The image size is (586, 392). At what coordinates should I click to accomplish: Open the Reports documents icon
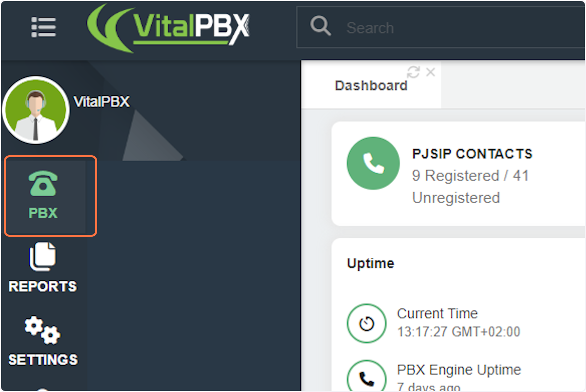tap(43, 257)
